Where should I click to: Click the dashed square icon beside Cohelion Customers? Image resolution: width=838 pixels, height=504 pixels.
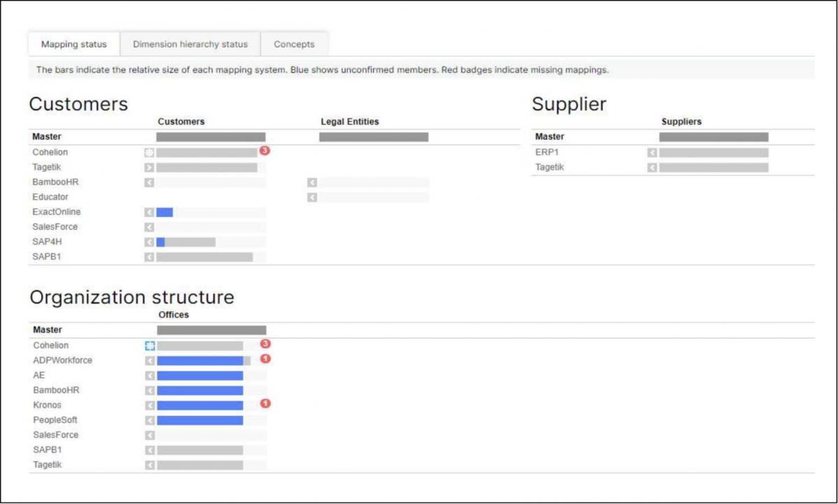pyautogui.click(x=149, y=152)
